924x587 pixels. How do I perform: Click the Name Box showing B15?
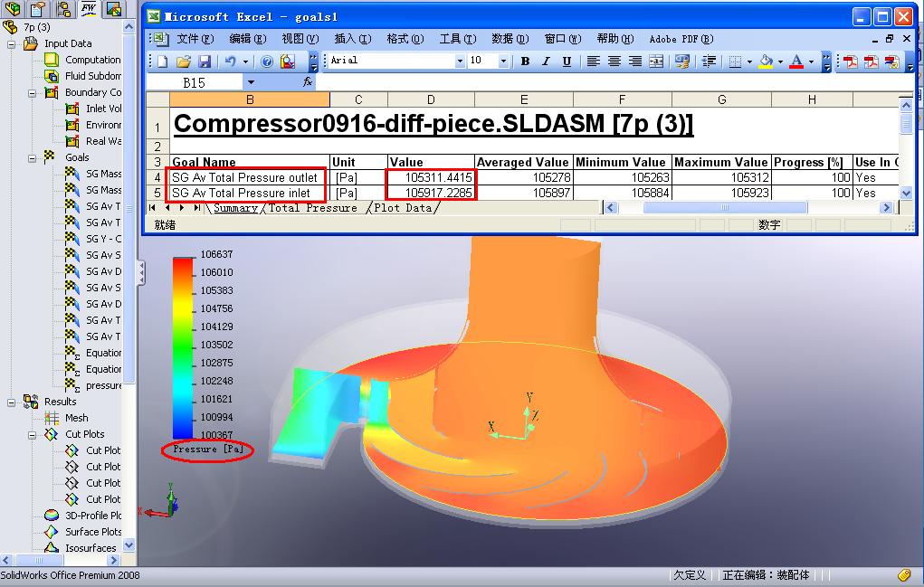pyautogui.click(x=195, y=82)
